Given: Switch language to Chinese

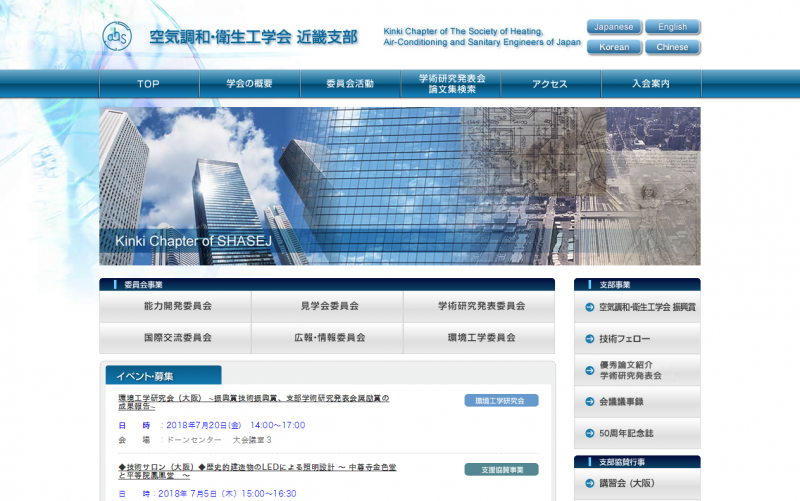Looking at the screenshot, I should click(x=672, y=47).
